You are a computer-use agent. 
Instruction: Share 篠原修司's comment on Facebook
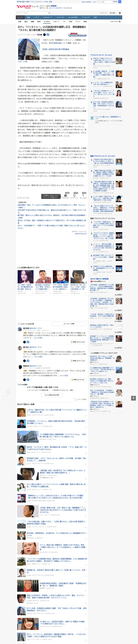pos(28,380)
